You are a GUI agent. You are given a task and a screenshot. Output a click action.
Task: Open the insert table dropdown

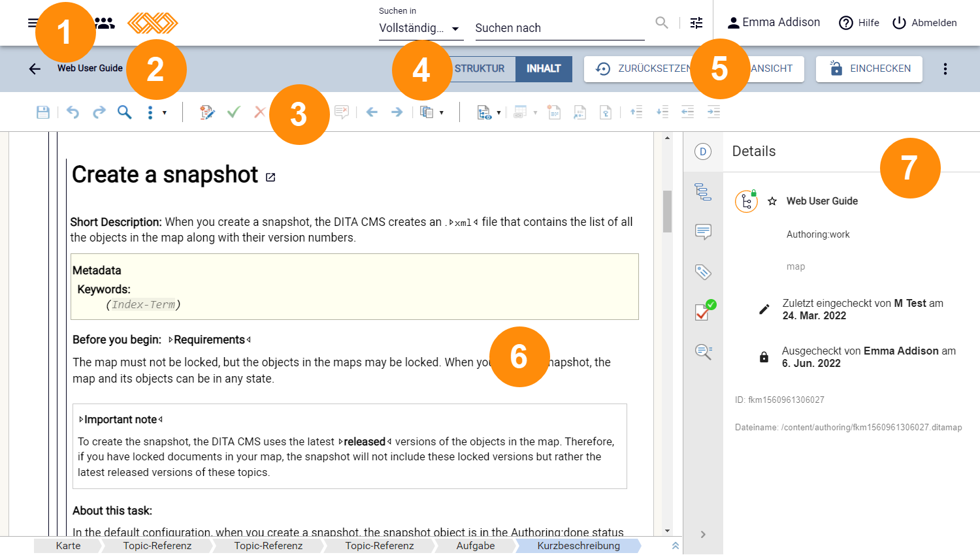click(525, 112)
